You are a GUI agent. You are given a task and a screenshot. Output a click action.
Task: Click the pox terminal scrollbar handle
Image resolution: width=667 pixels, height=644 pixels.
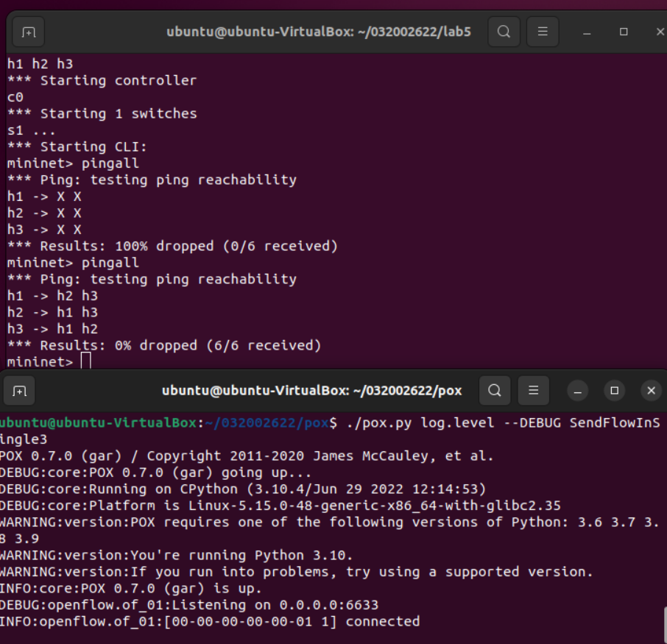665,626
